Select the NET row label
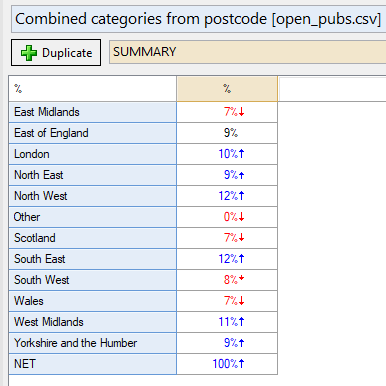Image resolution: width=386 pixels, height=386 pixels. [x=93, y=364]
